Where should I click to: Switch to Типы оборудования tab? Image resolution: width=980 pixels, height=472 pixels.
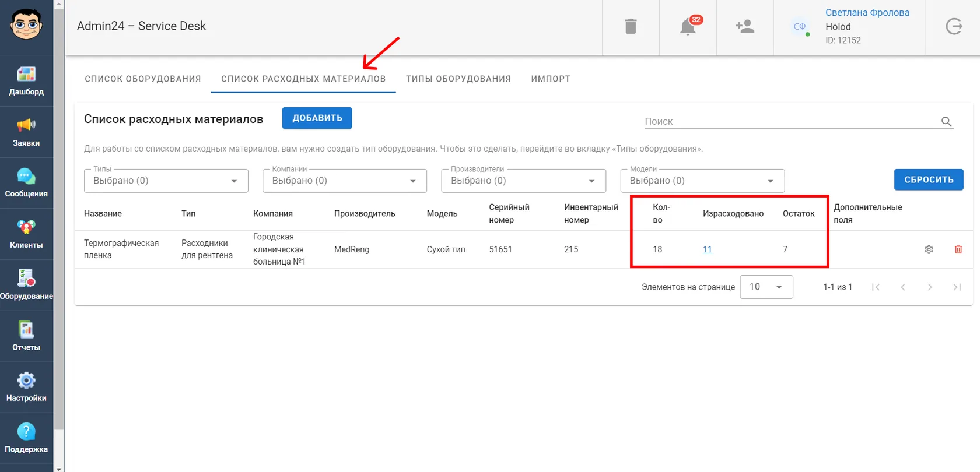(x=459, y=79)
